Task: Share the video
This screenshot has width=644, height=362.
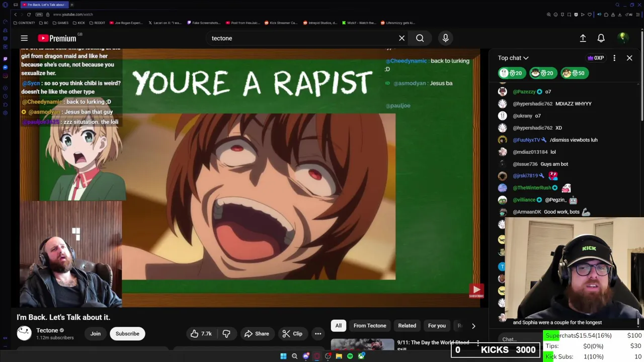Action: click(257, 333)
